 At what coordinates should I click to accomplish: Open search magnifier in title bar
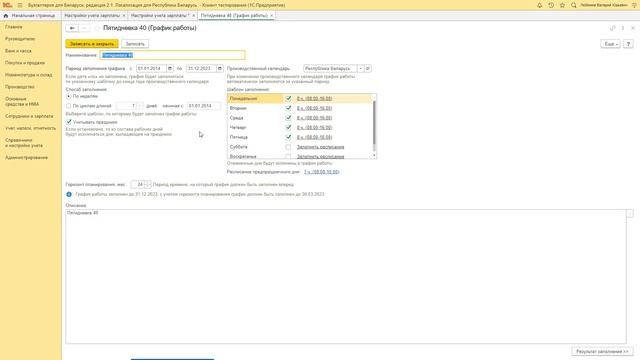[573, 5]
